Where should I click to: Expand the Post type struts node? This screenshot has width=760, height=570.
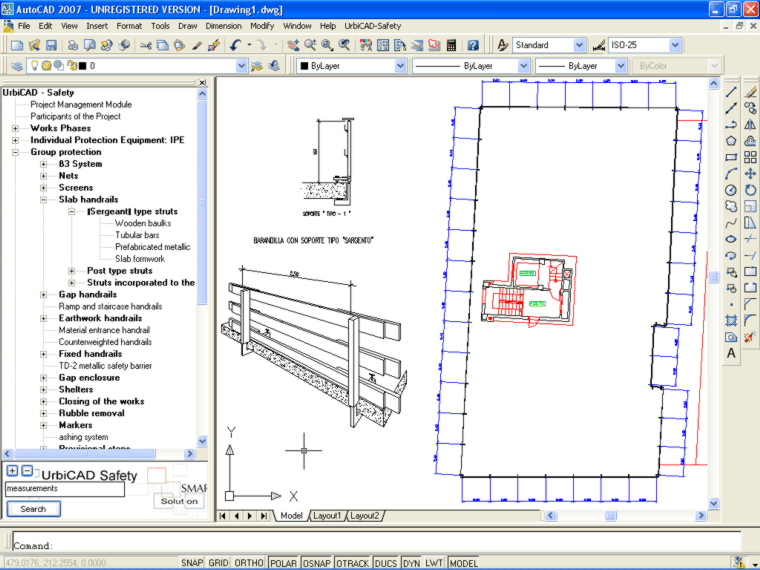click(x=72, y=271)
